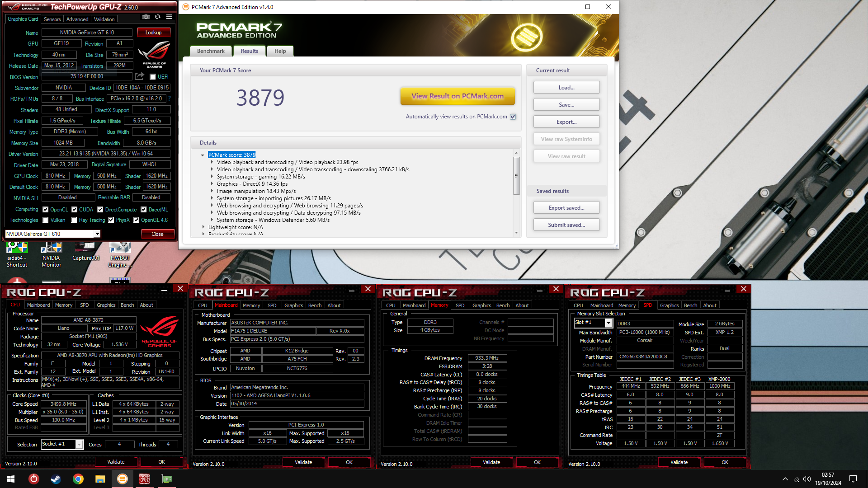This screenshot has height=488, width=868.
Task: Toggle the OpenCL checkbox
Action: tap(45, 210)
